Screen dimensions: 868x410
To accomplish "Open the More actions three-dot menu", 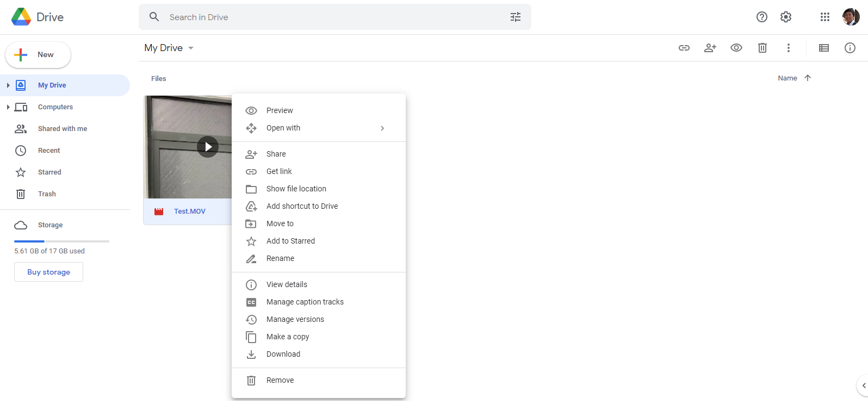I will 789,48.
